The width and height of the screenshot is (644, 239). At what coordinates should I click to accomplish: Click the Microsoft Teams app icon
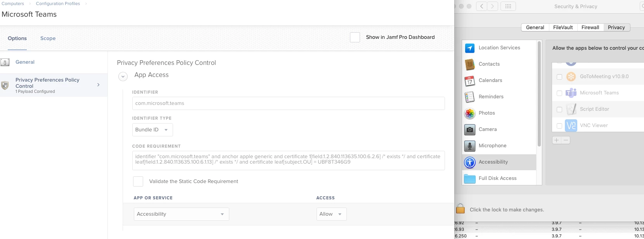pyautogui.click(x=571, y=93)
